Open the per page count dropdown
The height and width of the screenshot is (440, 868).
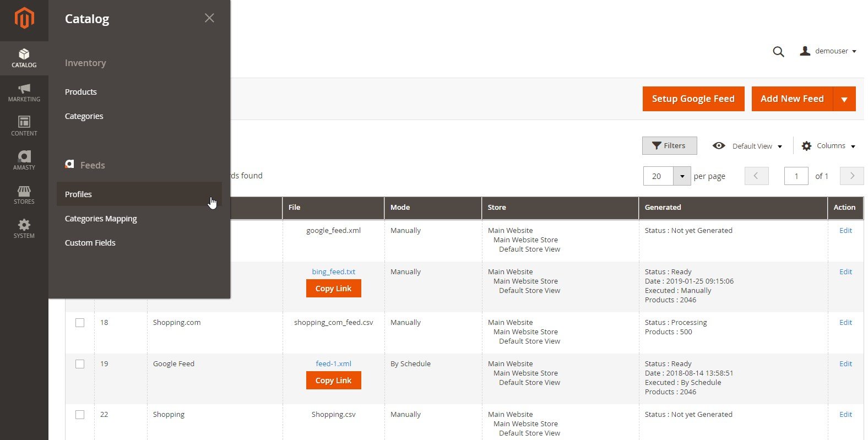682,176
